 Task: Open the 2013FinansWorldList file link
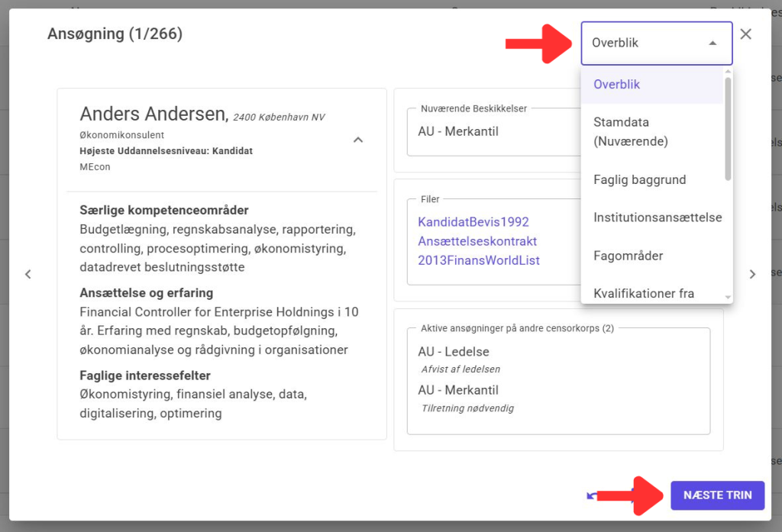click(x=478, y=260)
